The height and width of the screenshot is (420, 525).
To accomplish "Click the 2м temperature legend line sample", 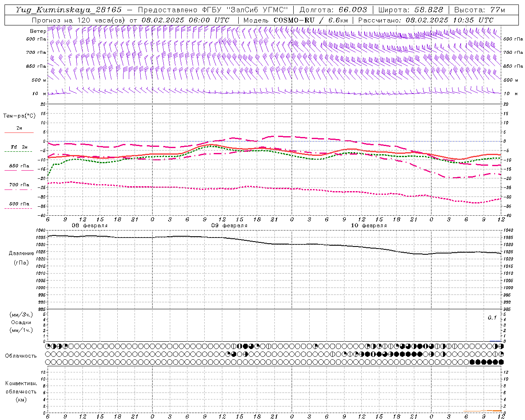I will [19, 132].
